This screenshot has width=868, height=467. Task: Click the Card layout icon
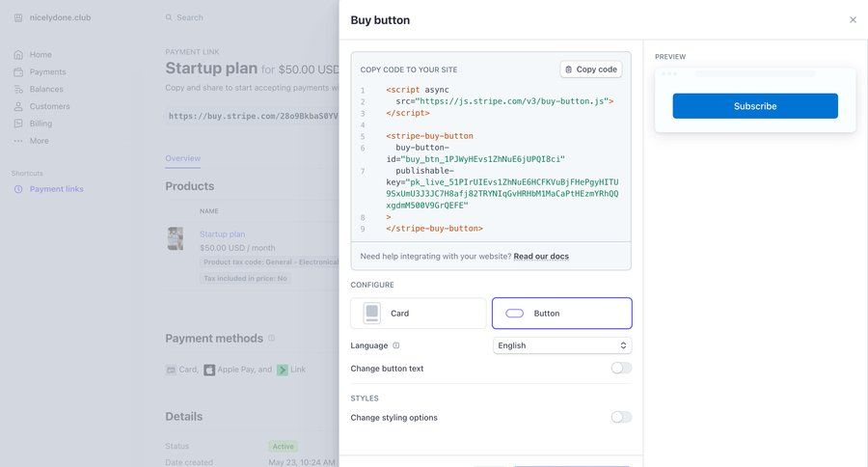[372, 313]
